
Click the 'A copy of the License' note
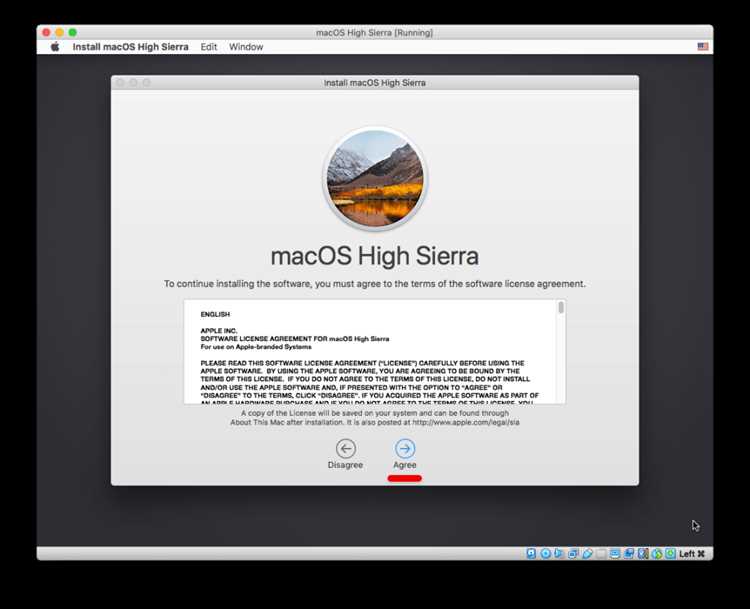(375, 418)
